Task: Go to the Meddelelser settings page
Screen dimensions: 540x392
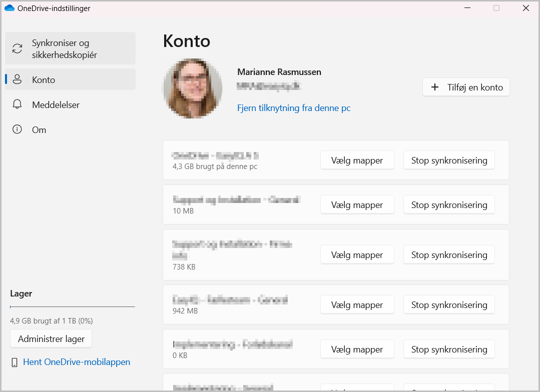Action: coord(70,104)
